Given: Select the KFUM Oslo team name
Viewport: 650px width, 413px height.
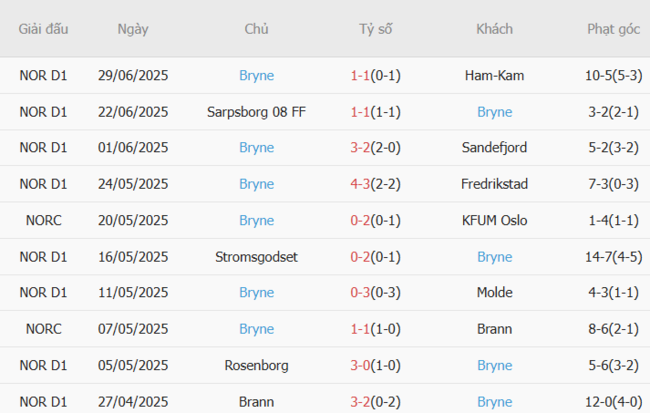Looking at the screenshot, I should [494, 221].
